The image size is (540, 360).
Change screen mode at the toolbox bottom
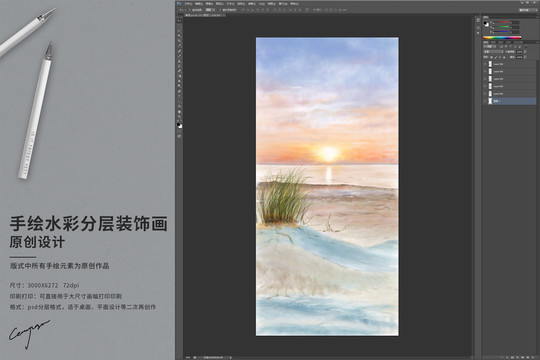[x=179, y=136]
